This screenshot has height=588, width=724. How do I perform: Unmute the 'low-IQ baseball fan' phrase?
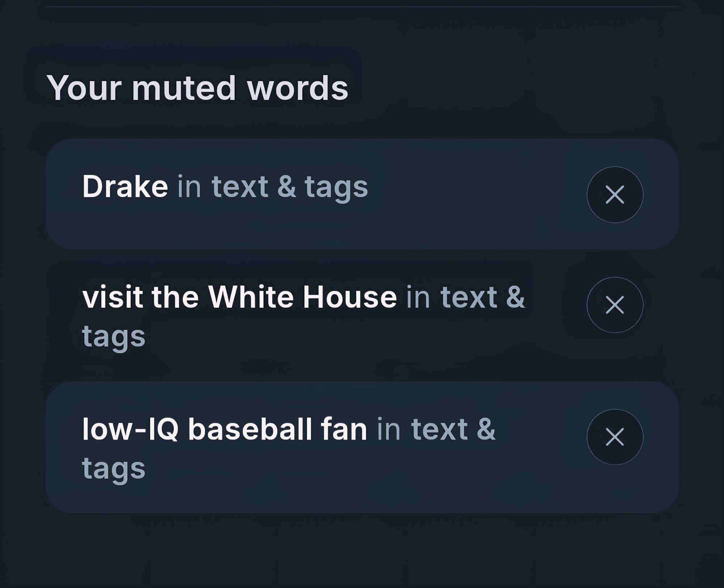click(x=615, y=437)
